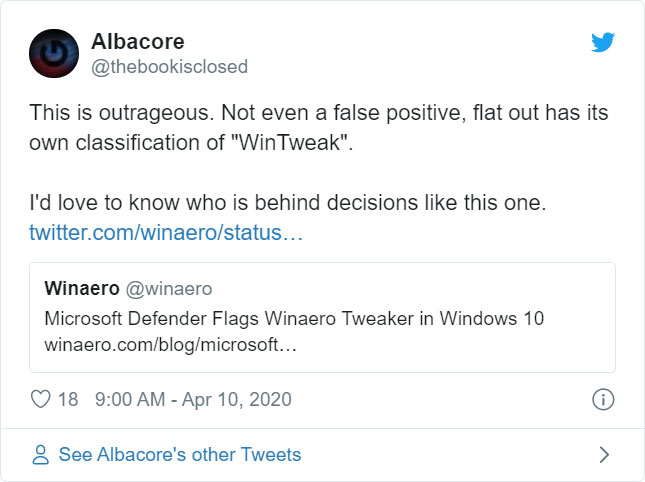Click the Winaero author name in quoted tweet
645x482 pixels.
82,288
